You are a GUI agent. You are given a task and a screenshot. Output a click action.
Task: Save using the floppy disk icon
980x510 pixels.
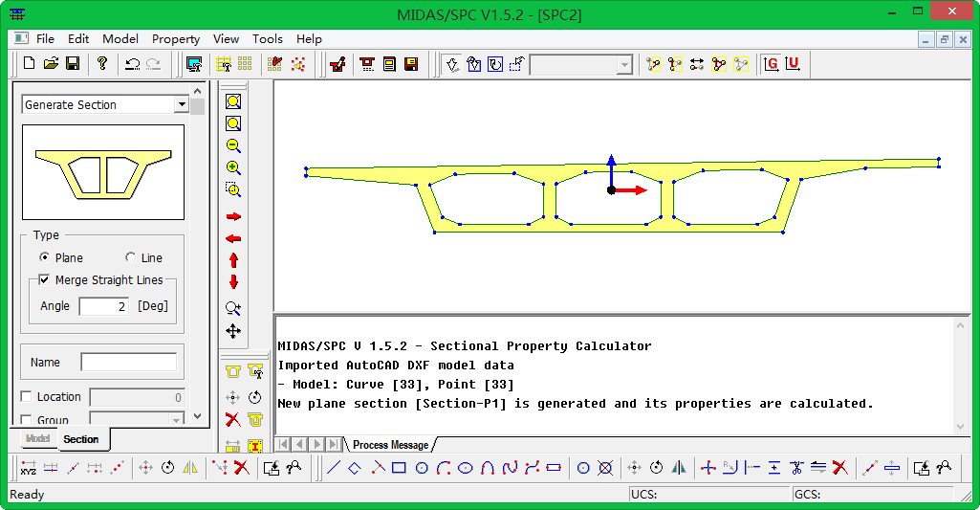[x=73, y=63]
